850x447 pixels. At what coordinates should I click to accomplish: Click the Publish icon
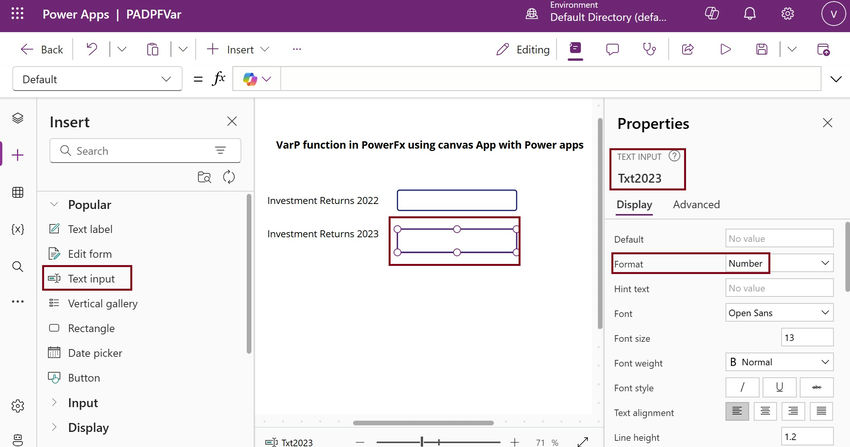point(823,49)
